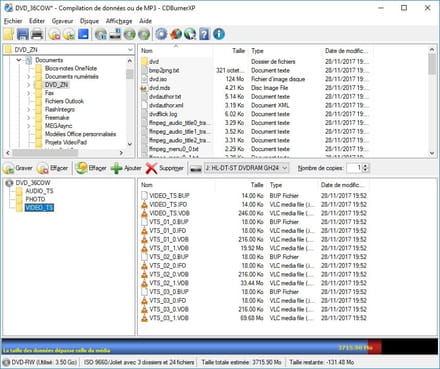This screenshot has width=440, height=369.
Task: Expand the FlashIntegro folder chevron
Action: (x=28, y=110)
